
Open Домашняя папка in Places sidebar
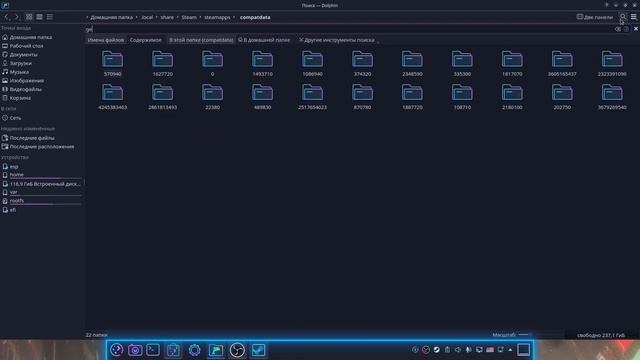pyautogui.click(x=41, y=37)
